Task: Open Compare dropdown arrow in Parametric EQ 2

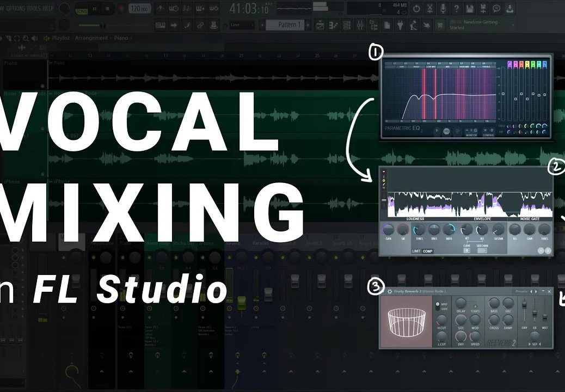Action: pyautogui.click(x=486, y=131)
